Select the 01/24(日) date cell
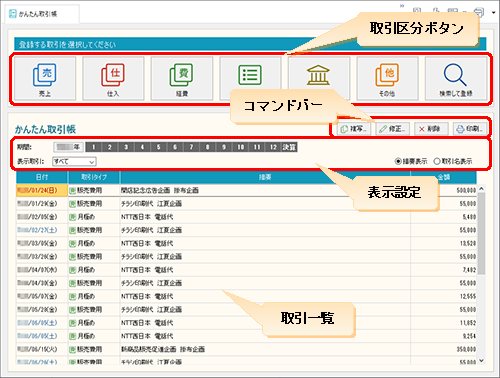The image size is (500, 378). pos(42,190)
